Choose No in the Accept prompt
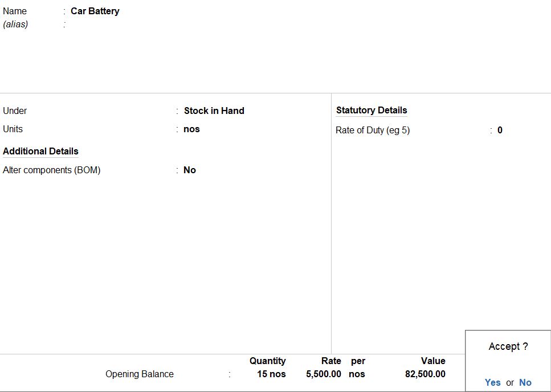The height and width of the screenshot is (392, 551). click(x=525, y=383)
